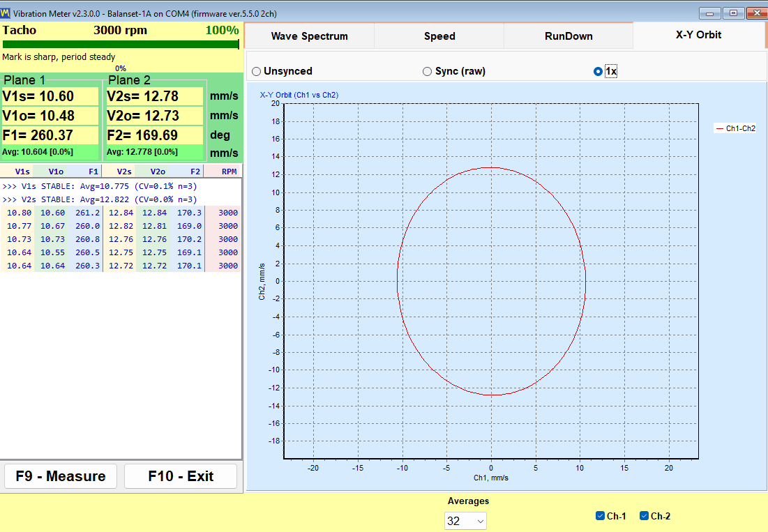768x532 pixels.
Task: Open the Averages dropdown showing 32
Action: [465, 521]
